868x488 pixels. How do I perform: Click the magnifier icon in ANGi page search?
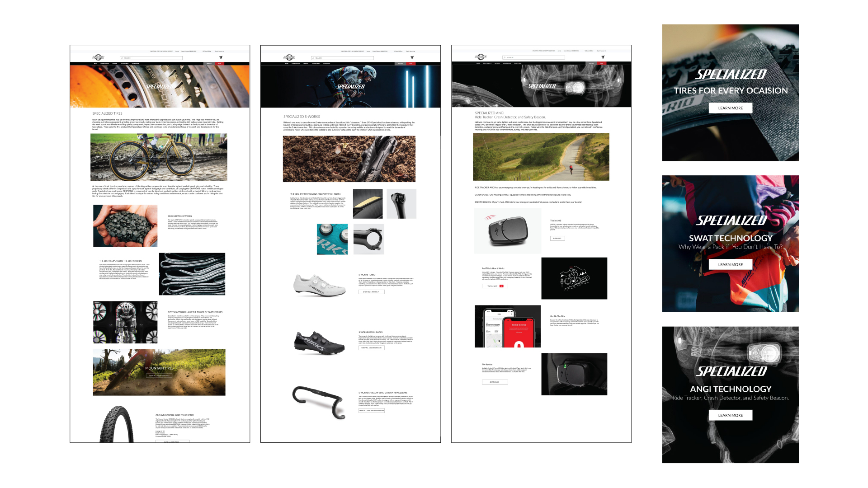tap(505, 57)
